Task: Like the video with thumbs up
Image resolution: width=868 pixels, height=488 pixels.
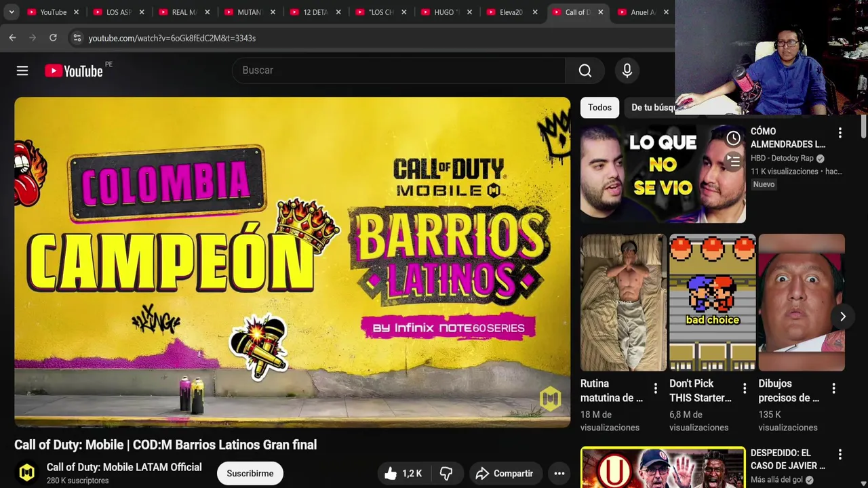Action: pyautogui.click(x=403, y=474)
